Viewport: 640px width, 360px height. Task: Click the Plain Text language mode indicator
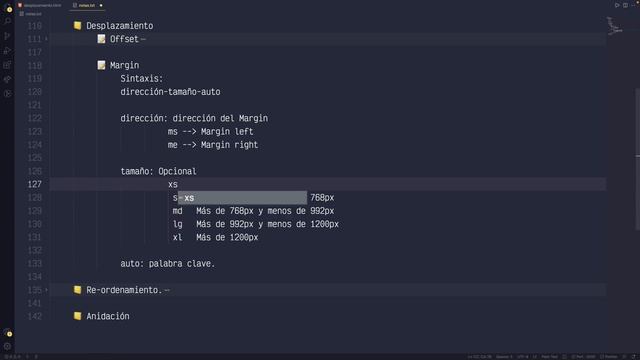point(549,357)
